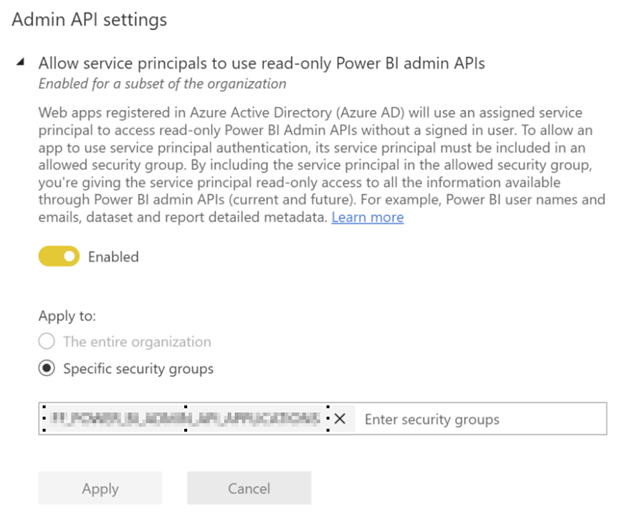Remove the blurred security group tag
This screenshot has width=624, height=522.
coord(340,419)
